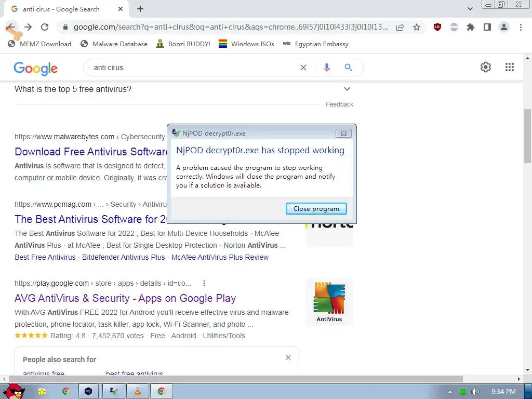Go forward with the browser forward arrow
The height and width of the screenshot is (399, 532).
tap(28, 27)
